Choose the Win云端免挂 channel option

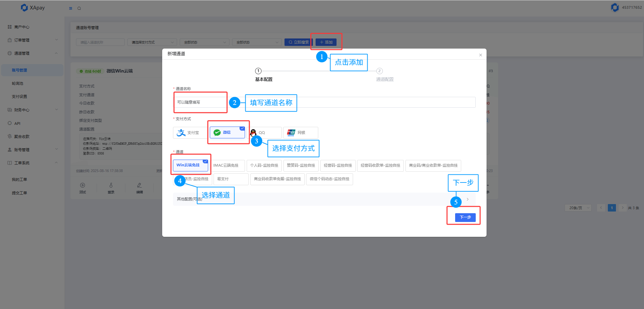190,165
